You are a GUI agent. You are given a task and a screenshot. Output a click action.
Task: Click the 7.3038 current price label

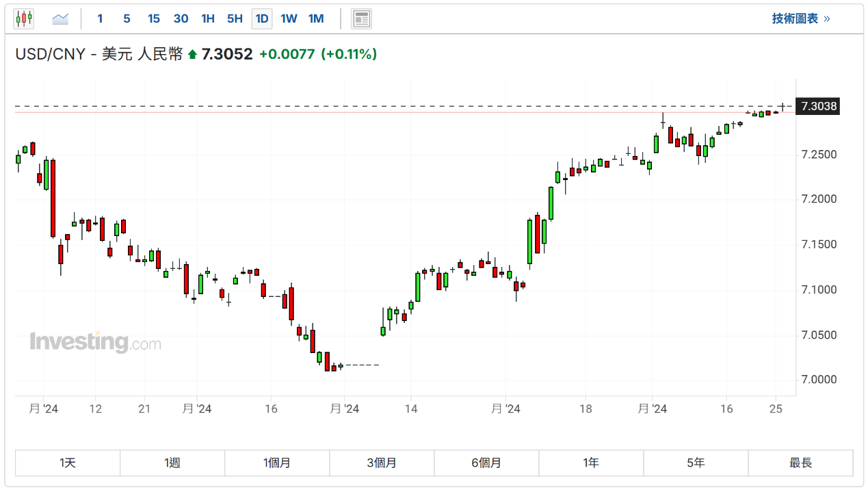click(819, 106)
